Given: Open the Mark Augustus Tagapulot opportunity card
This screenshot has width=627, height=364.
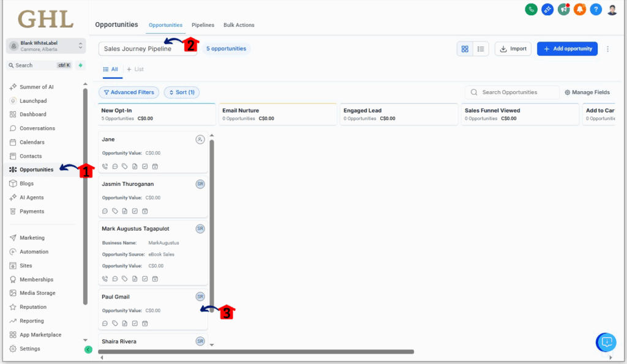Looking at the screenshot, I should [153, 253].
